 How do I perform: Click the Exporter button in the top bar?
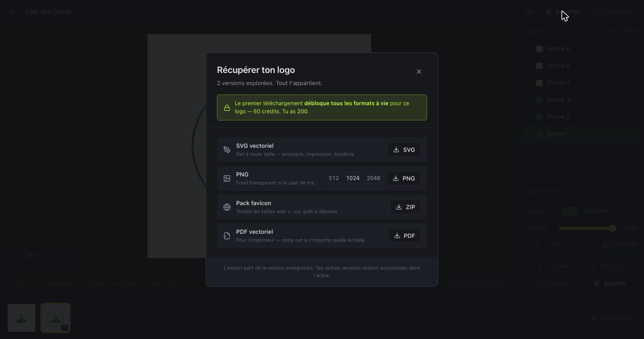click(563, 12)
